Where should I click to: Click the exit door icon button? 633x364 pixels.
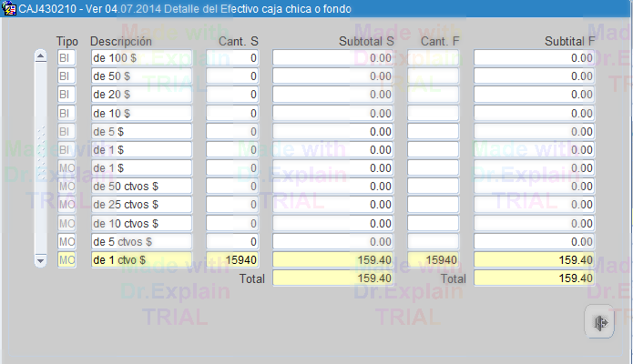click(x=600, y=323)
